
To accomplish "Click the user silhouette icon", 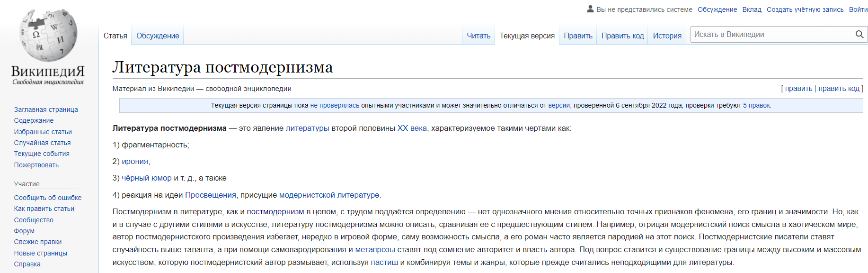I will point(590,9).
